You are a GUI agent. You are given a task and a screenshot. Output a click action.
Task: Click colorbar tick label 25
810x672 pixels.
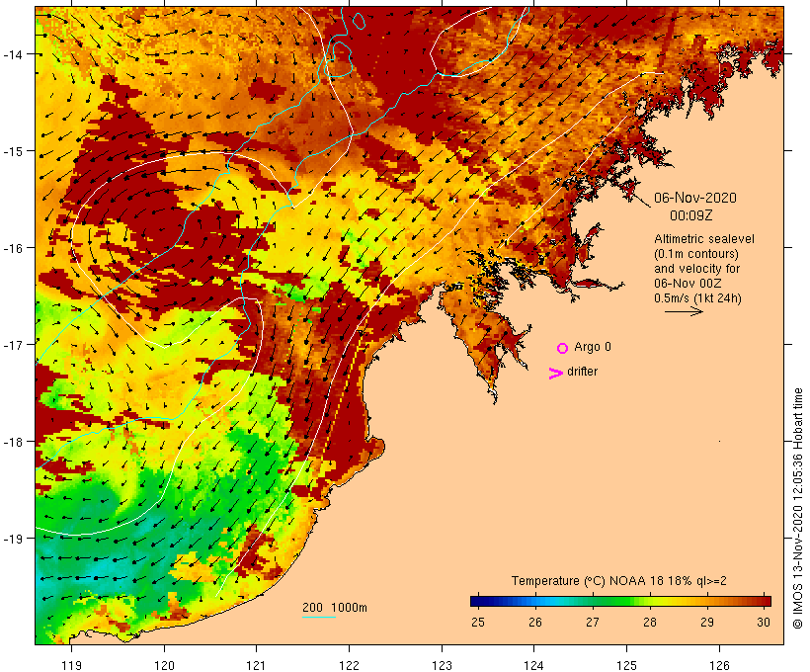[x=478, y=622]
